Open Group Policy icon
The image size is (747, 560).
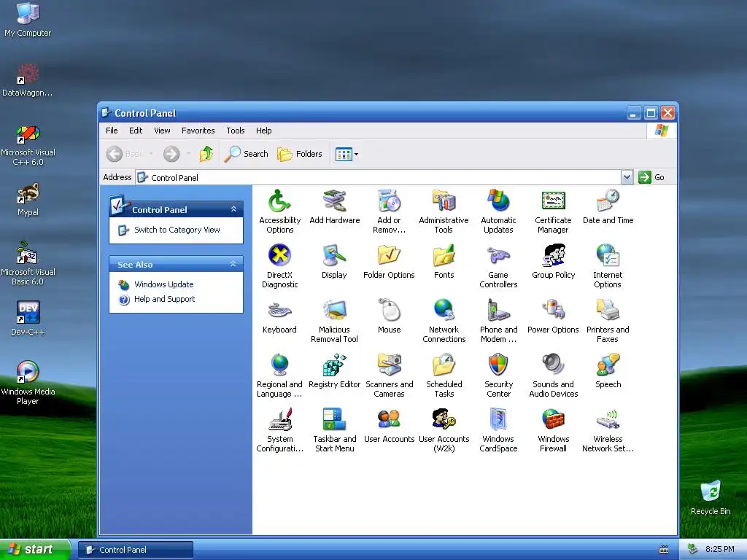pos(553,255)
